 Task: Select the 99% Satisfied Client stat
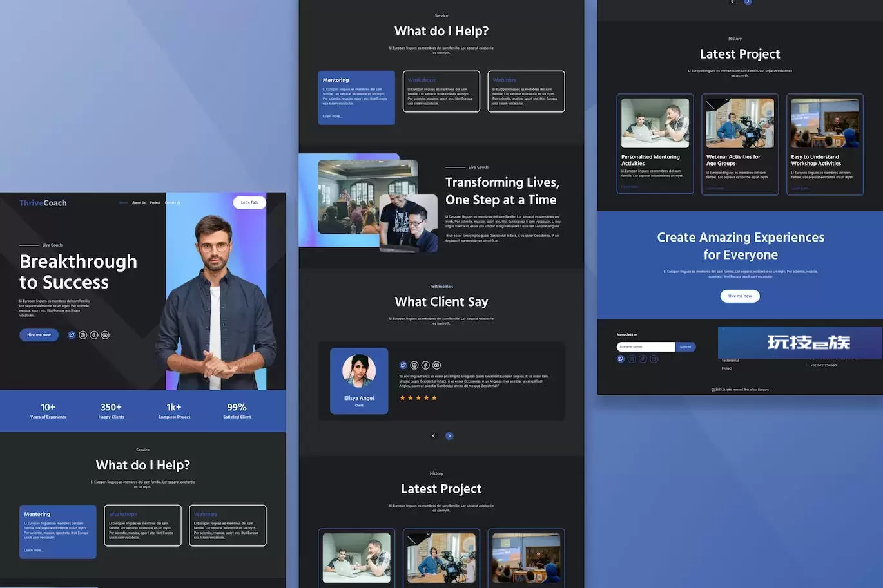click(237, 411)
